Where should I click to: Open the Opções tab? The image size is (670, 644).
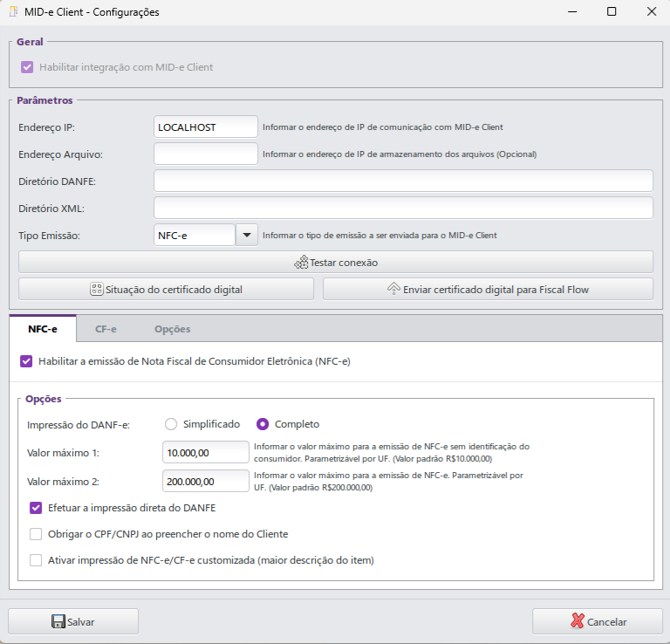tap(172, 329)
